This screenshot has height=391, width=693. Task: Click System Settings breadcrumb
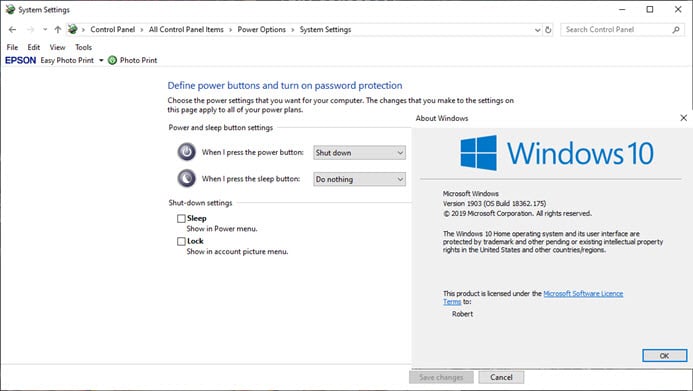[325, 30]
